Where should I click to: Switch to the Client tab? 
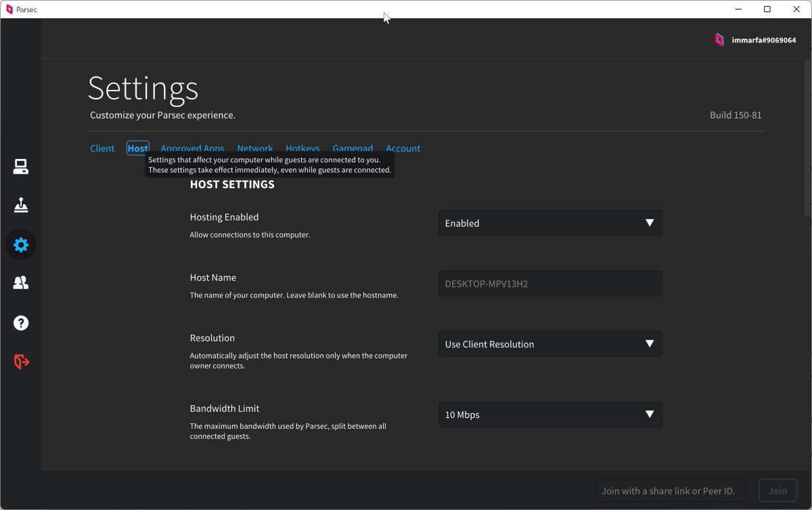click(x=102, y=149)
